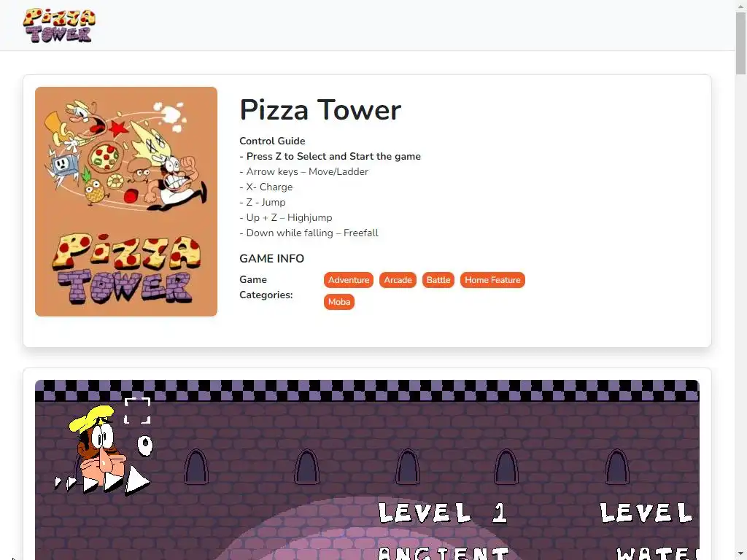Click the WATER level text at right edge
Viewport: 747px width, 560px height.
pos(657,553)
